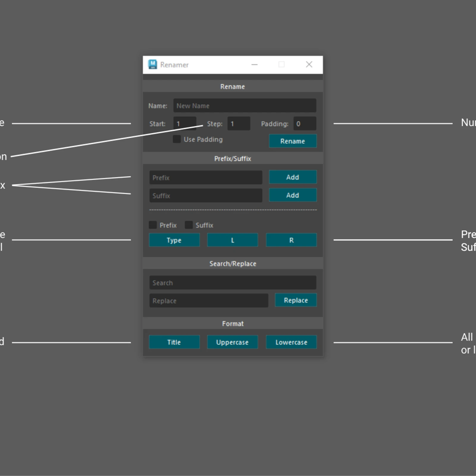Collapse the Rename section header
This screenshot has width=476, height=476.
233,86
